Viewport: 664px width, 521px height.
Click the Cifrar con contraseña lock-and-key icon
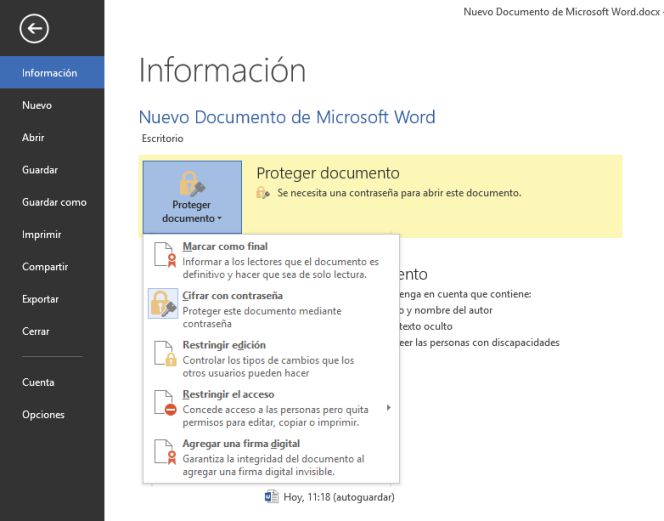163,304
